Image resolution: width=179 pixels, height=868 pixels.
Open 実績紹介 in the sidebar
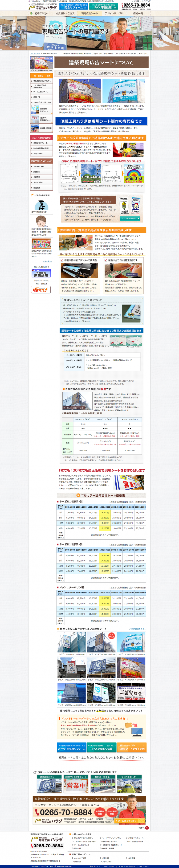pos(41,172)
